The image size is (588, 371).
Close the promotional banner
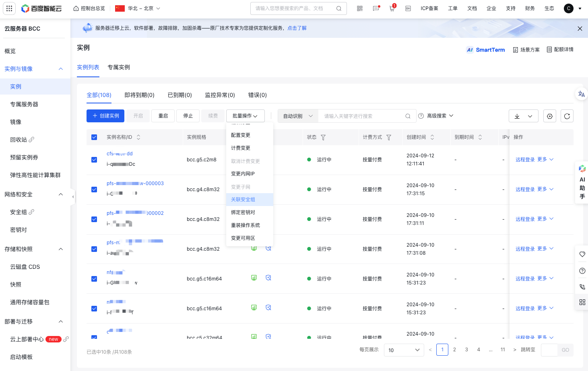[x=580, y=29]
